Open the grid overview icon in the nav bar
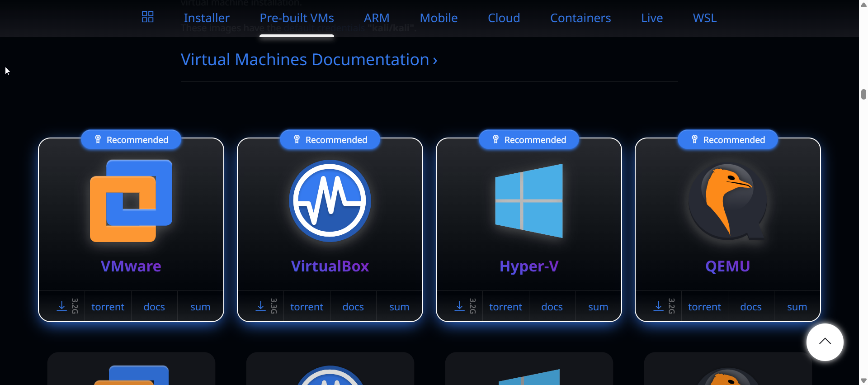868x385 pixels. click(x=148, y=17)
